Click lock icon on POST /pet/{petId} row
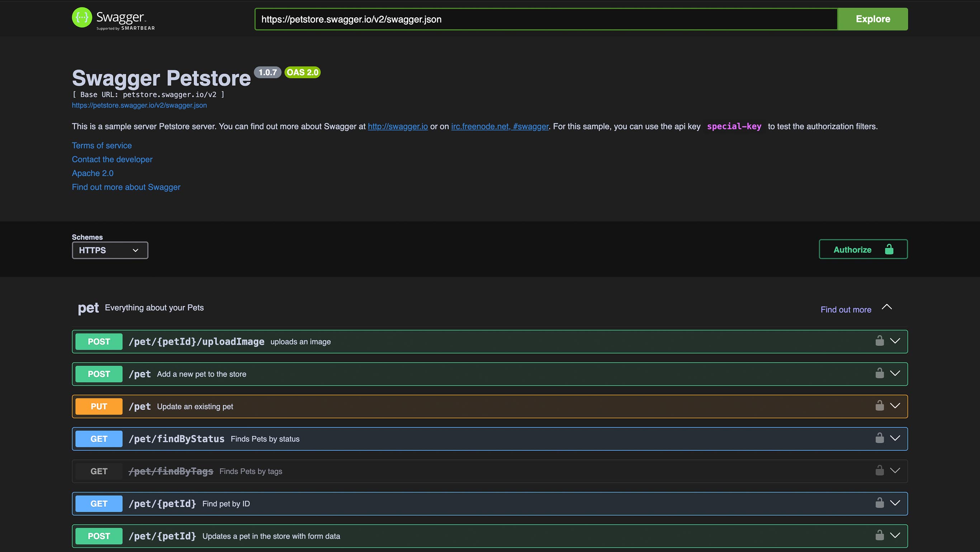 pos(879,535)
